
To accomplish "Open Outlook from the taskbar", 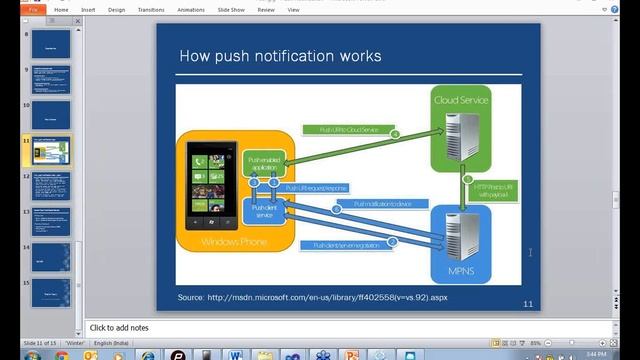I will point(90,356).
